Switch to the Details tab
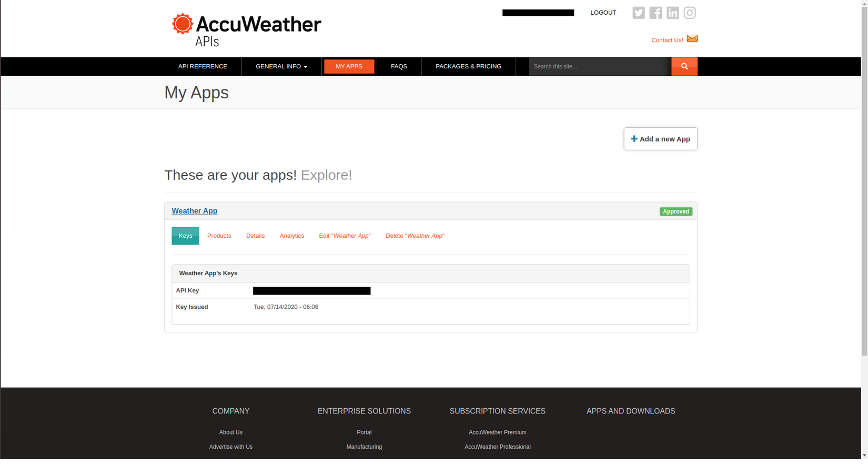868x476 pixels. [255, 236]
